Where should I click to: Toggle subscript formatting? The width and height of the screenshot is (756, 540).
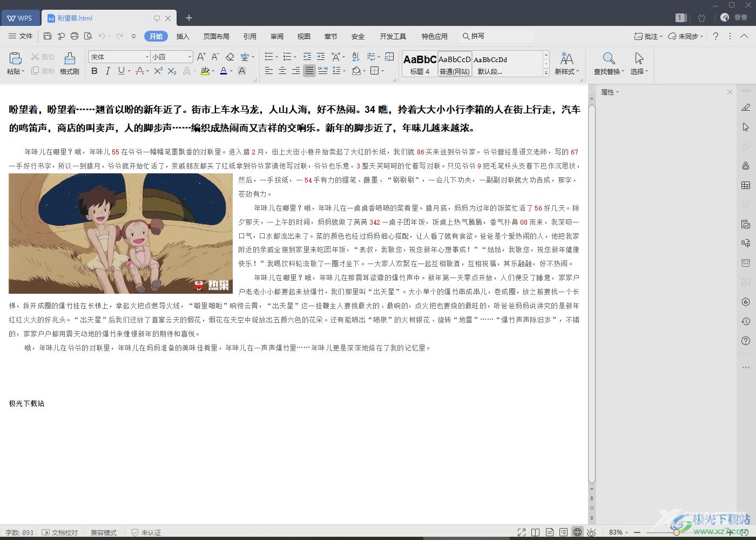pos(172,71)
